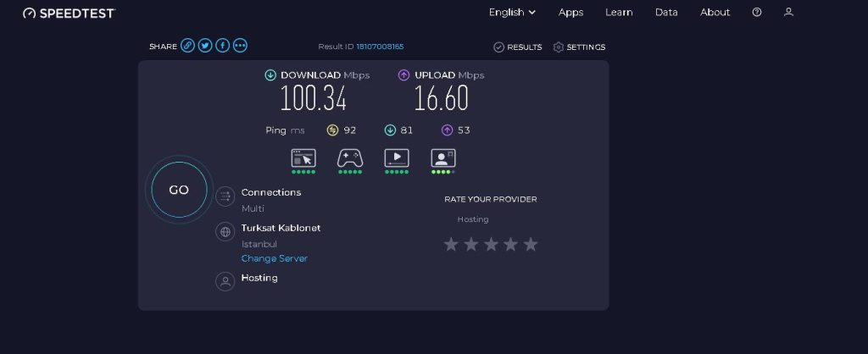
Task: Click the video streaming quality icon
Action: pos(397,158)
